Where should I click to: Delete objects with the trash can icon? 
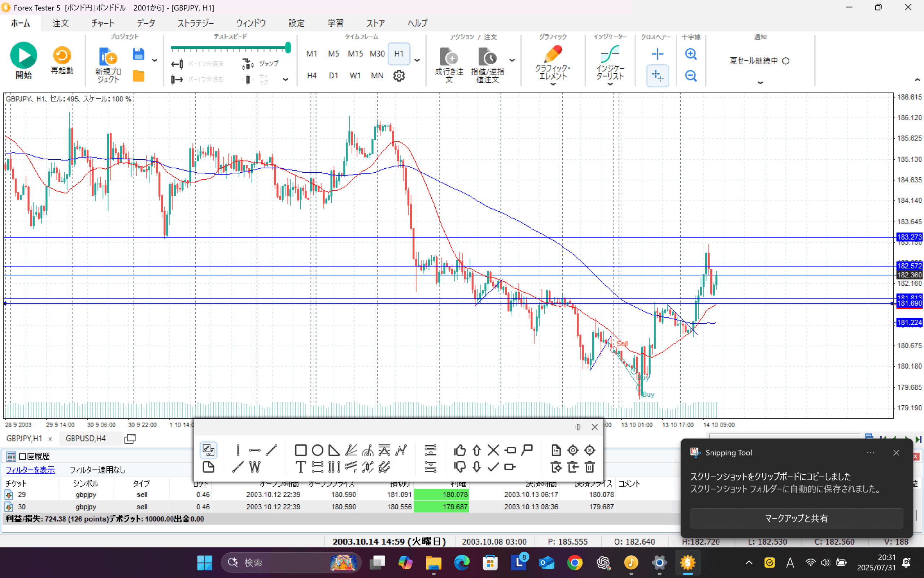tap(589, 467)
